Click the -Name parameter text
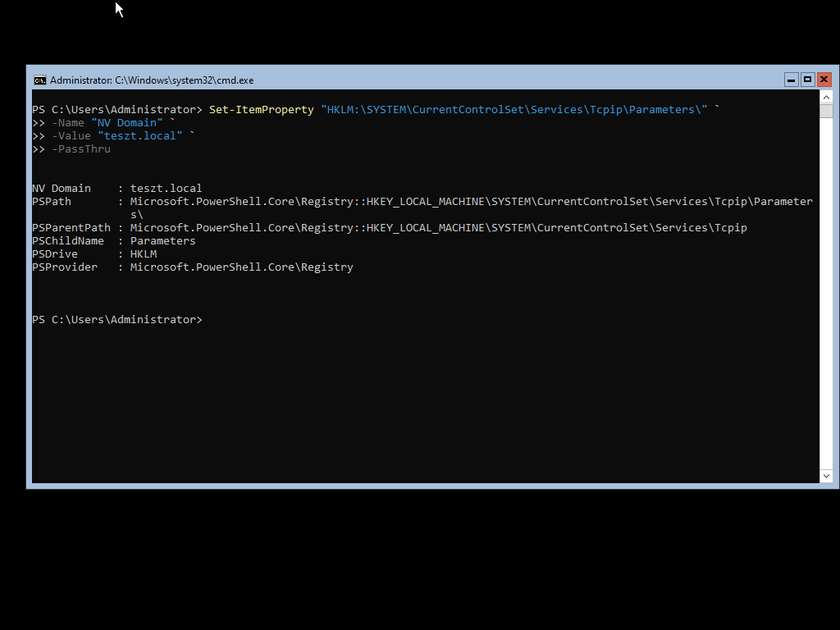 [68, 123]
